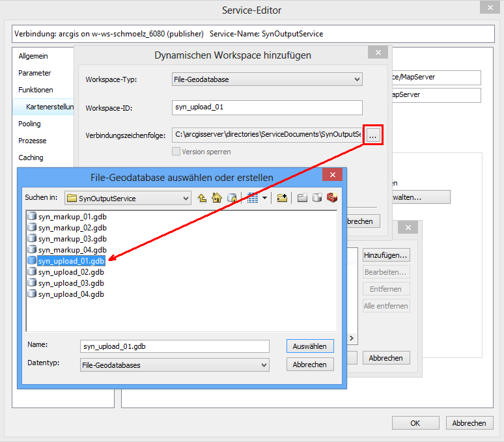Screen dimensions: 504x442
Task: Open Kartenerstellung sub-item
Action: pyautogui.click(x=49, y=107)
